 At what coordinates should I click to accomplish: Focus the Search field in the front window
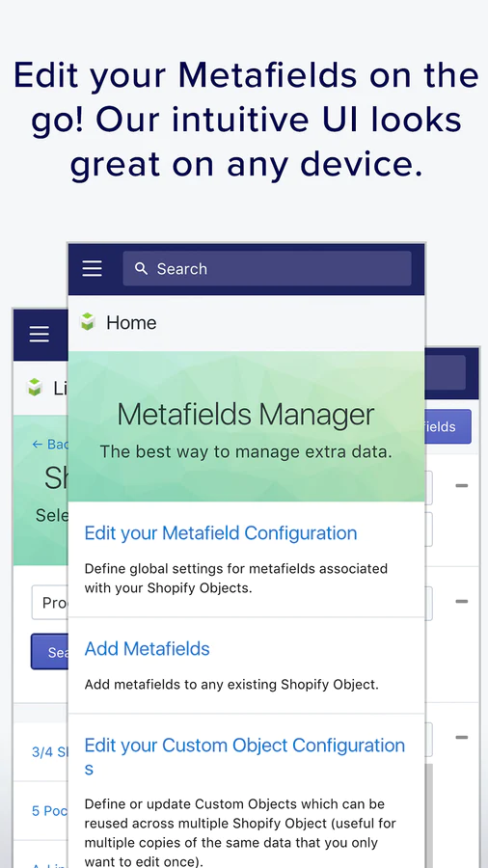click(x=267, y=268)
